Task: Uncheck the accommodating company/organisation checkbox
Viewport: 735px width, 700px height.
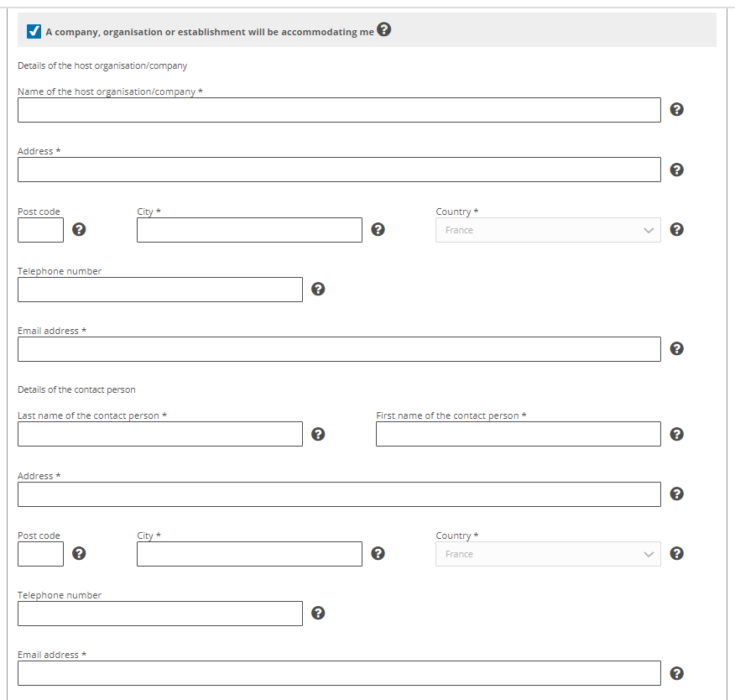Action: pyautogui.click(x=34, y=31)
